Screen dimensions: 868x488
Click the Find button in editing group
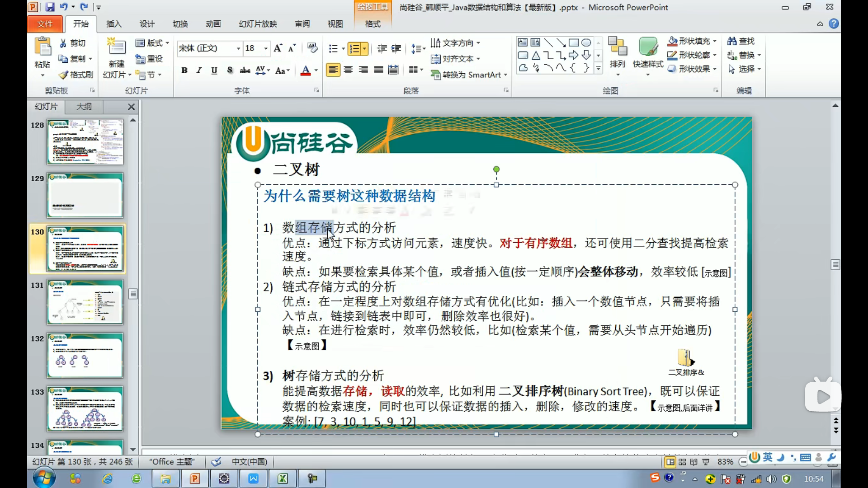741,41
